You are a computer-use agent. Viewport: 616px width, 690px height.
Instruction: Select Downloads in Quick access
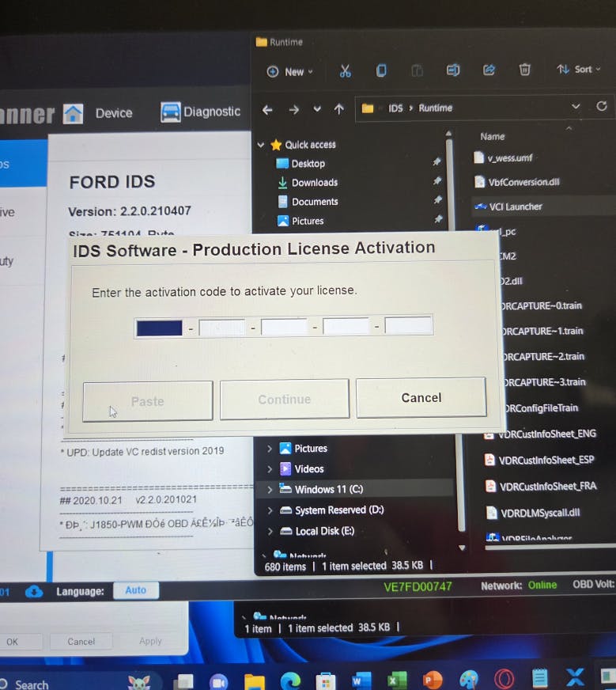coord(314,183)
